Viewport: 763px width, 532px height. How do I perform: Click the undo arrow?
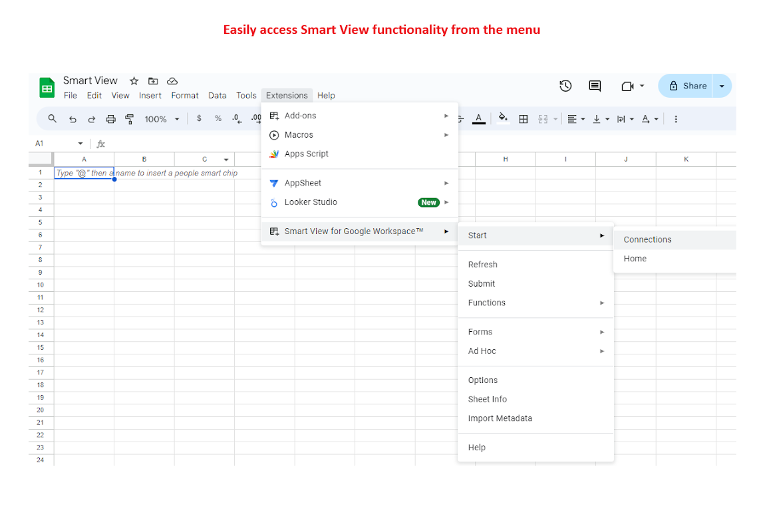pos(73,119)
